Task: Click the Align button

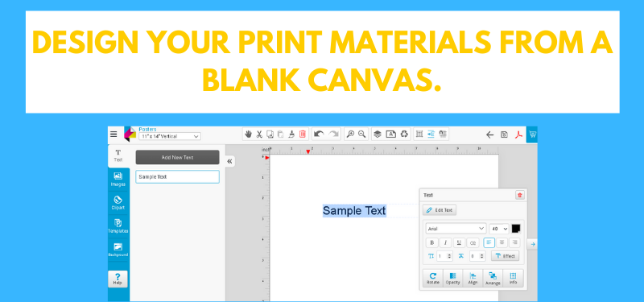Action: pyautogui.click(x=473, y=278)
